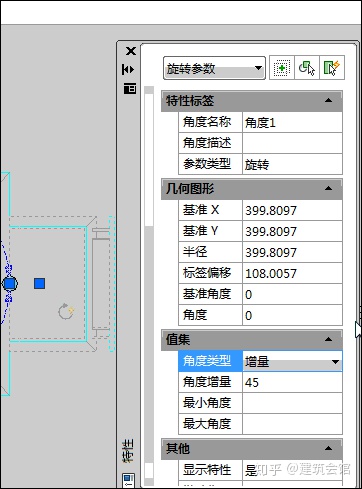Click the 显示特性 value 是

tap(292, 470)
